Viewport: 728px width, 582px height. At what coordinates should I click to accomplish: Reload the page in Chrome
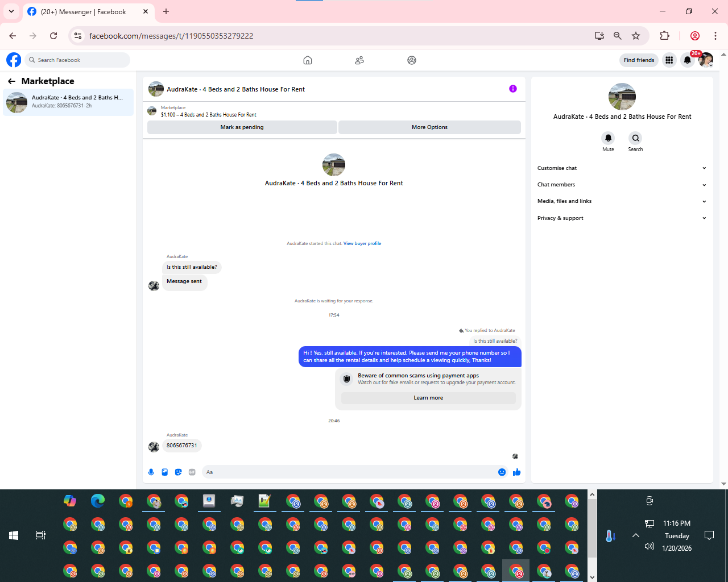point(53,36)
